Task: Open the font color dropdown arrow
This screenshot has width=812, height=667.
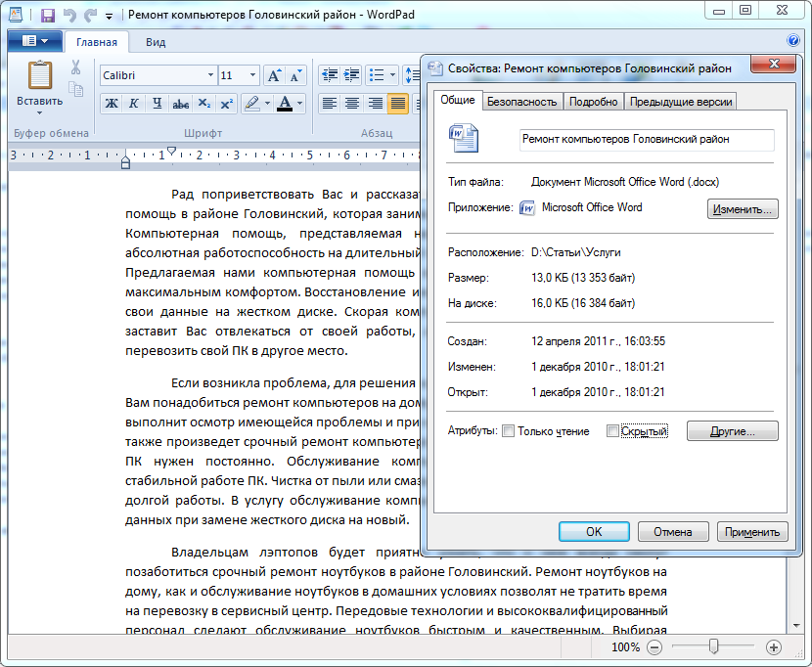Action: point(299,104)
